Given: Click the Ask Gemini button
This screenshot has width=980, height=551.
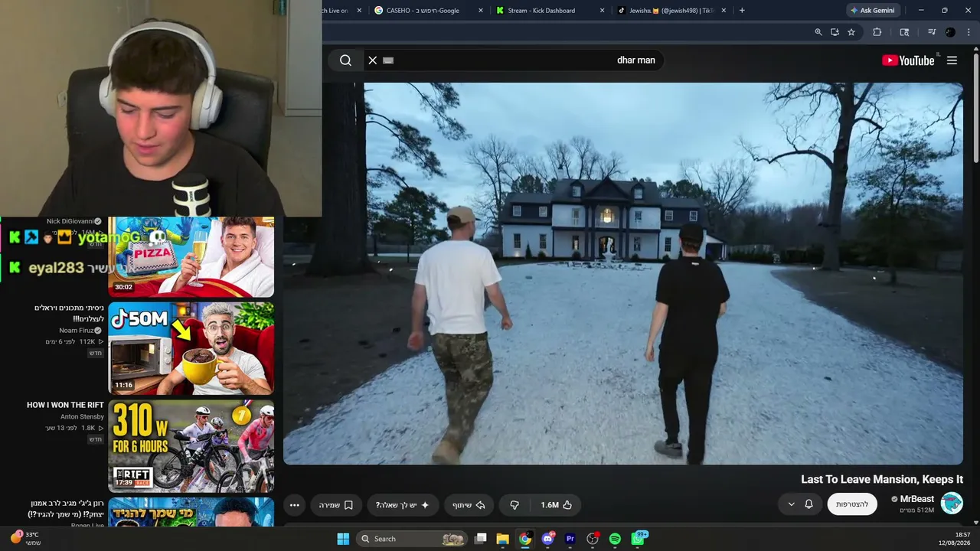Looking at the screenshot, I should pyautogui.click(x=872, y=11).
